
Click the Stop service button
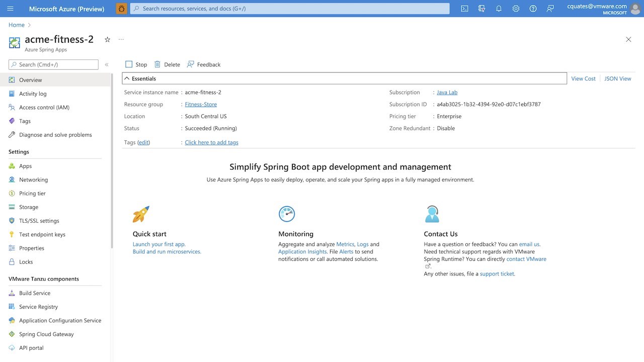(136, 64)
